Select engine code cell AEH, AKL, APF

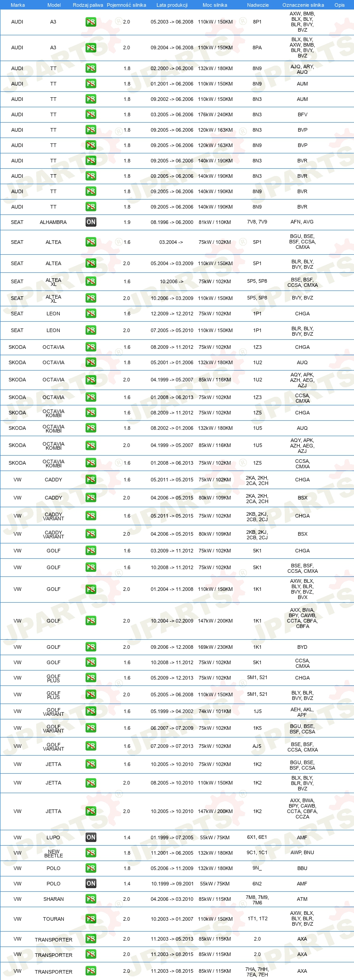[x=302, y=712]
